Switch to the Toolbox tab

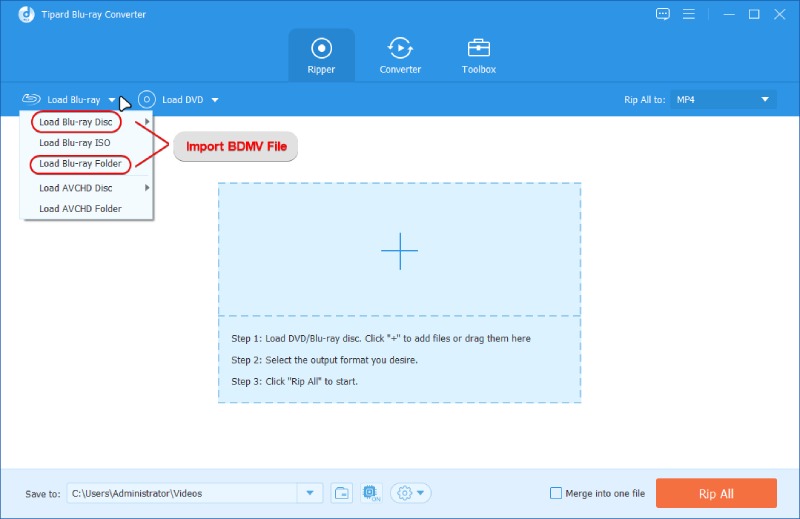(x=479, y=55)
